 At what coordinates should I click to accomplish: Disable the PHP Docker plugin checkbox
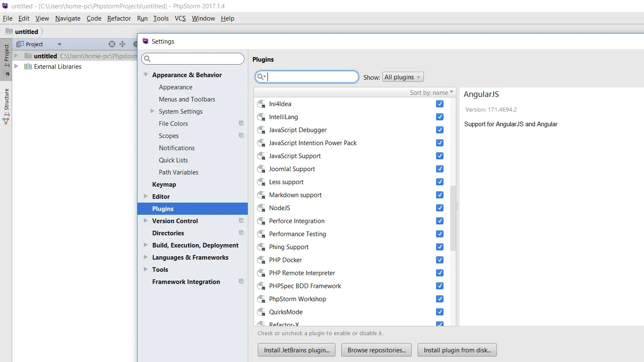pos(439,260)
